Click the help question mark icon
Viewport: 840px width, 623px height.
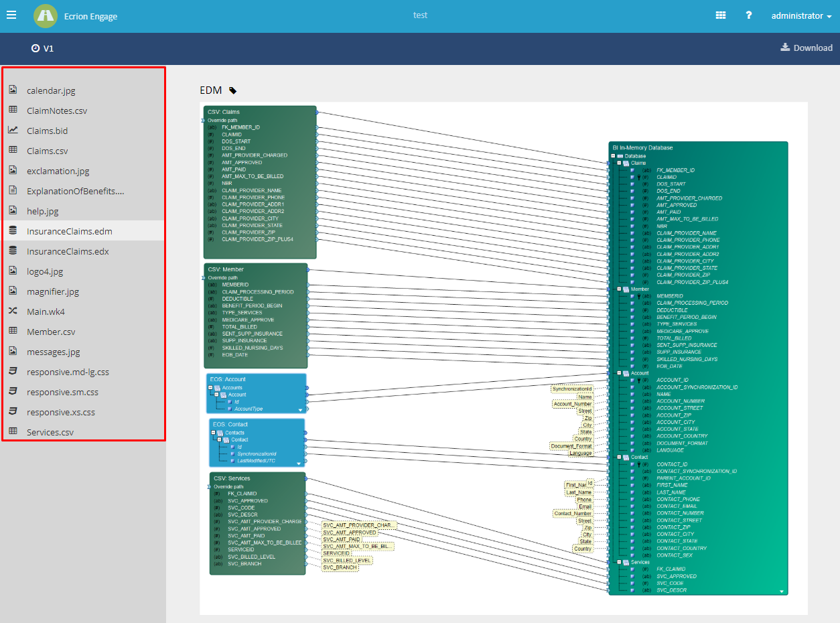[749, 15]
